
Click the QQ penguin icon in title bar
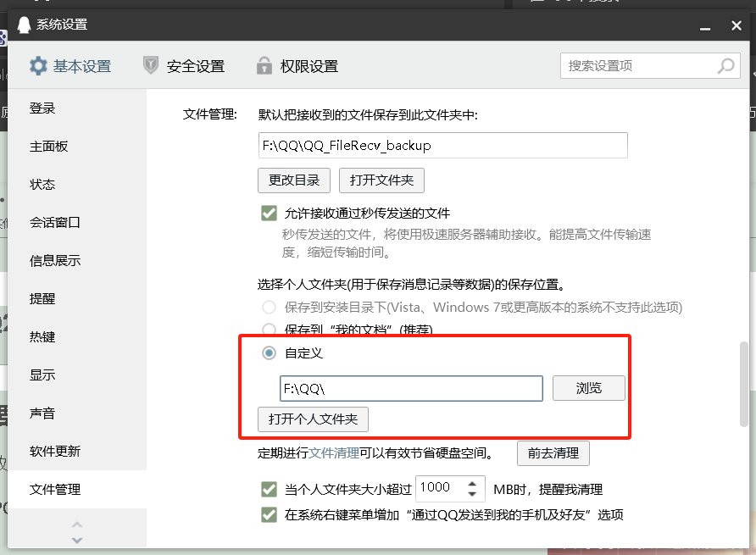coord(24,25)
